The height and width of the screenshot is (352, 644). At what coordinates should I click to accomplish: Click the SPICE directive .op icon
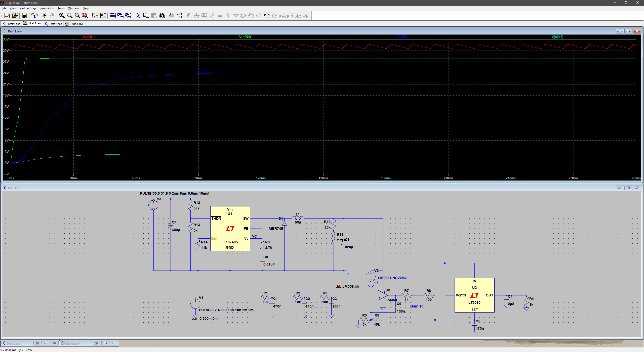coord(306,16)
